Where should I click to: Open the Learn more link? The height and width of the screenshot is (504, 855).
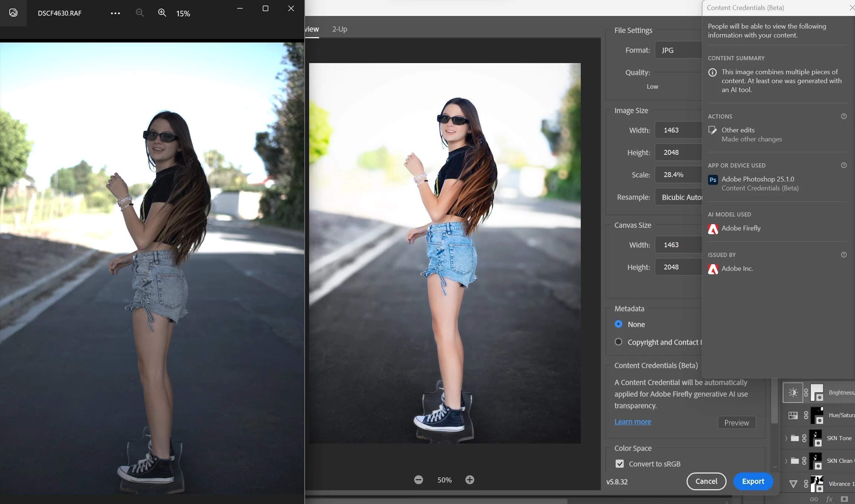633,422
